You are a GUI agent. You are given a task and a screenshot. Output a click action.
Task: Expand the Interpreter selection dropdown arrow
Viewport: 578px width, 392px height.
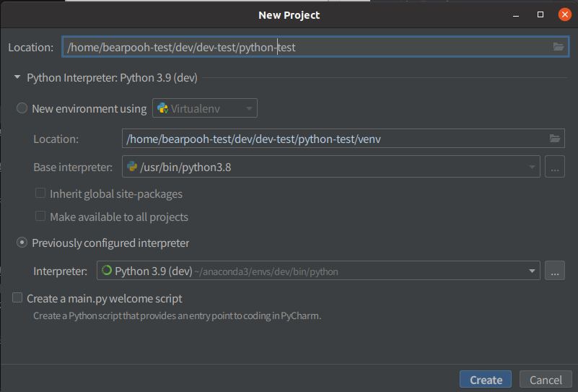tap(533, 271)
